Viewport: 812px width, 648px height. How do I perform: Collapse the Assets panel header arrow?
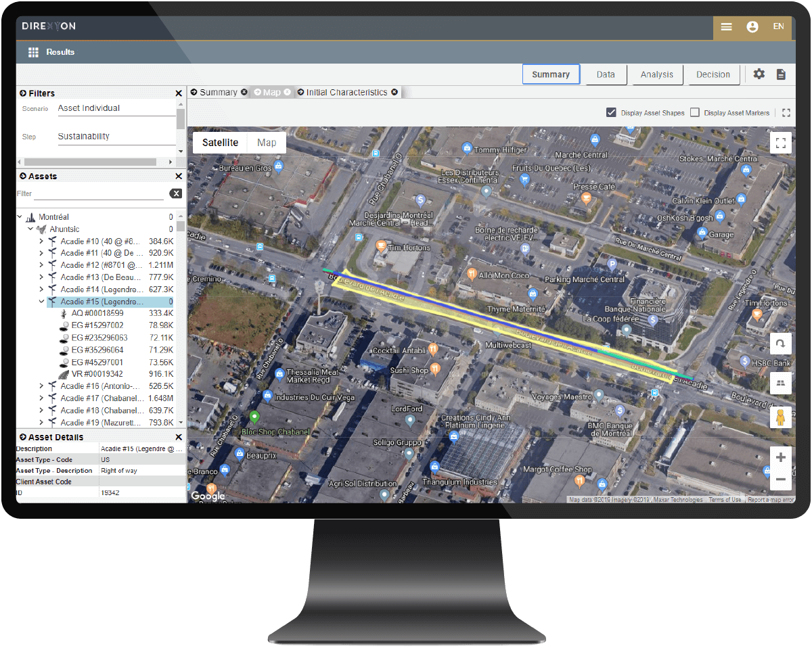click(23, 177)
